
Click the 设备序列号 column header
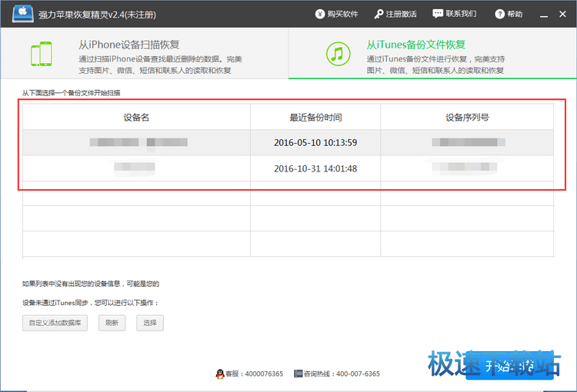[x=467, y=118]
